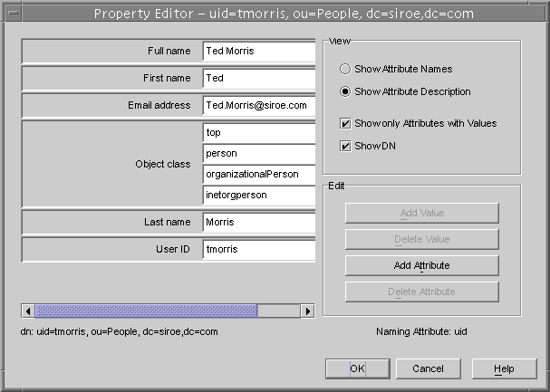Confirm changes with the OK button
This screenshot has height=392, width=550.
[357, 368]
